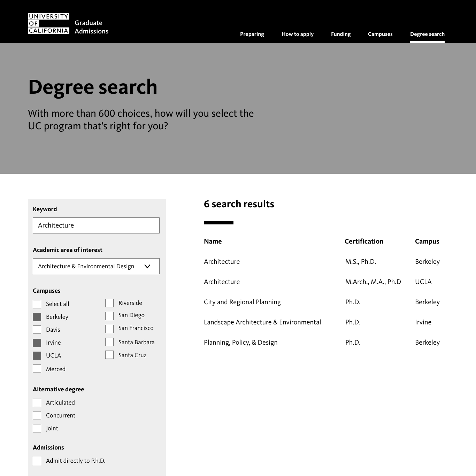Uncheck the UCLA checkbox
476x476 pixels.
pyautogui.click(x=37, y=355)
